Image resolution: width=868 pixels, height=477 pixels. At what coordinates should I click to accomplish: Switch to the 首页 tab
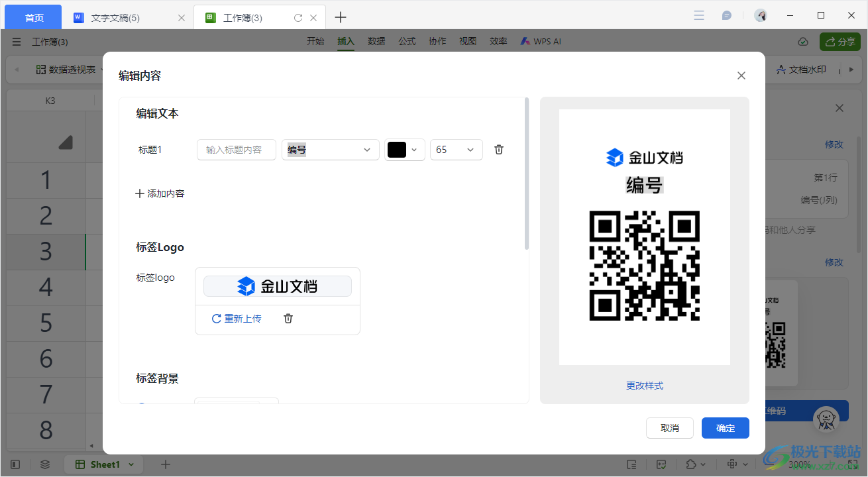34,18
